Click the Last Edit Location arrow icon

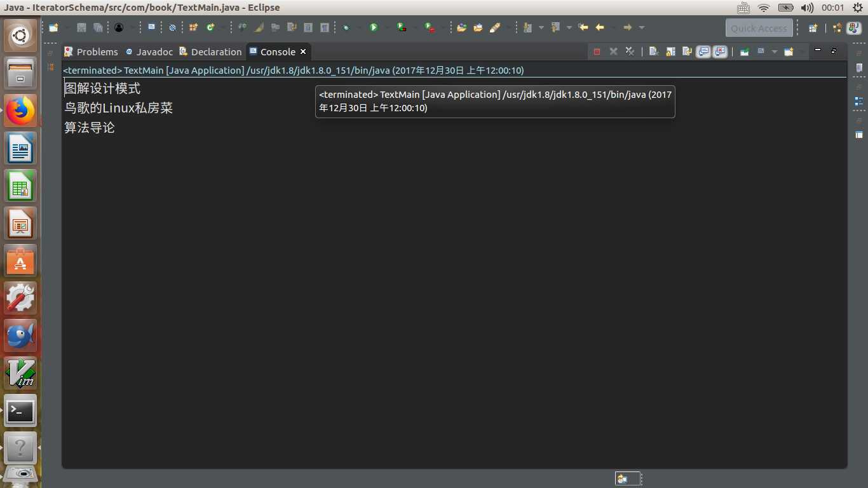[583, 27]
